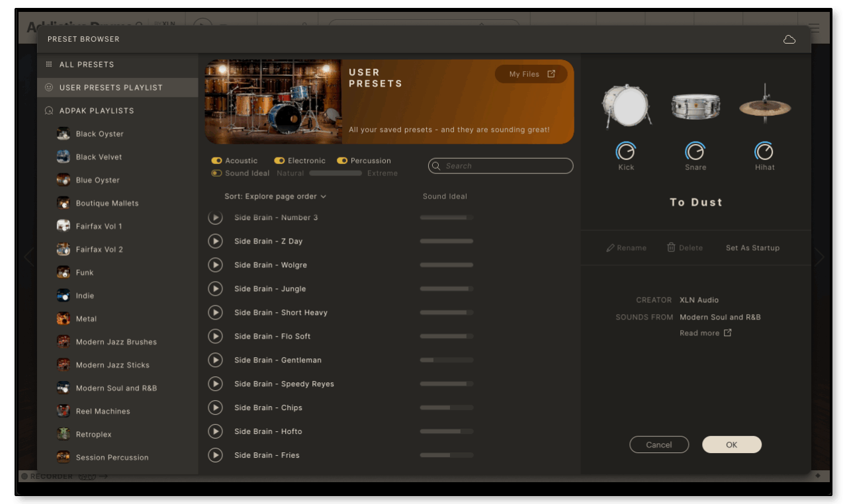The height and width of the screenshot is (504, 847).
Task: Click the Rename pencil icon
Action: [x=610, y=248]
